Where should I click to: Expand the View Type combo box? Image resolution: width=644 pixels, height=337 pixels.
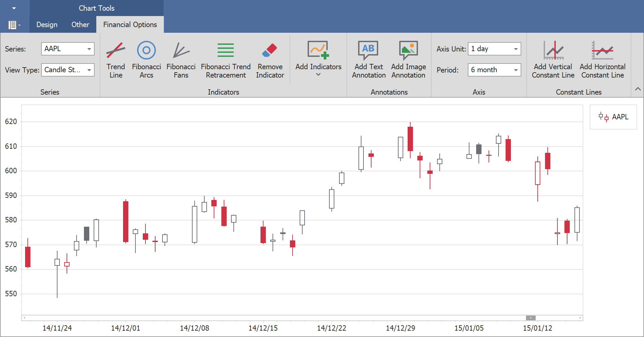click(89, 70)
